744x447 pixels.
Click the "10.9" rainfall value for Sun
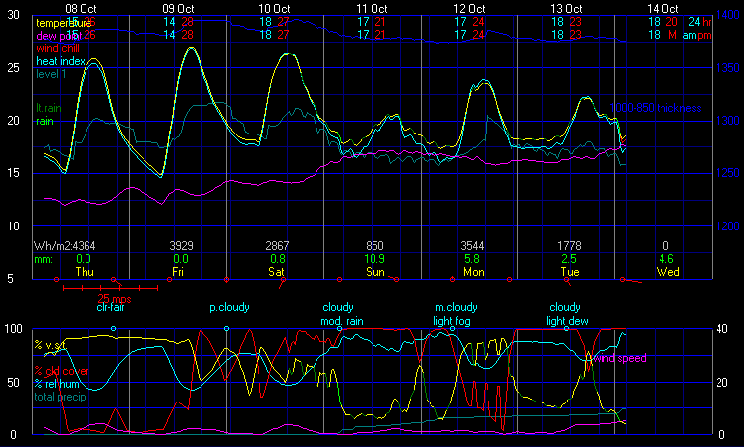point(375,259)
